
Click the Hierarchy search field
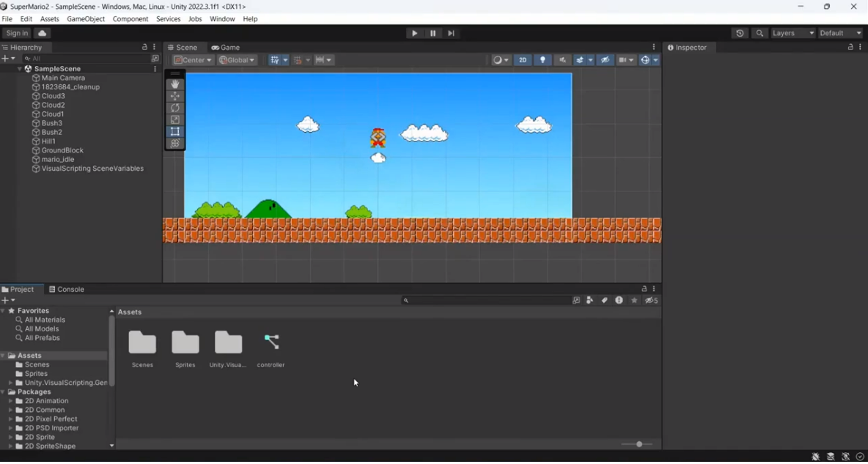pyautogui.click(x=86, y=58)
